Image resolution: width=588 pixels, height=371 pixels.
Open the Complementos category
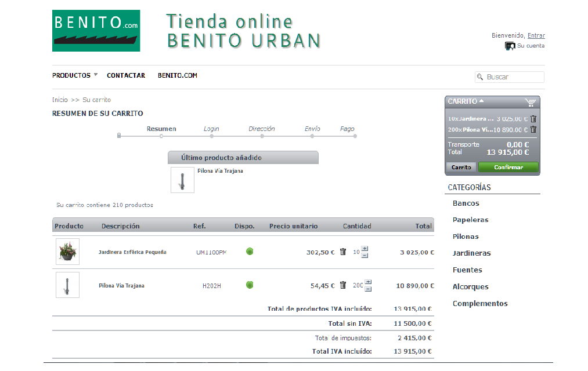(480, 304)
